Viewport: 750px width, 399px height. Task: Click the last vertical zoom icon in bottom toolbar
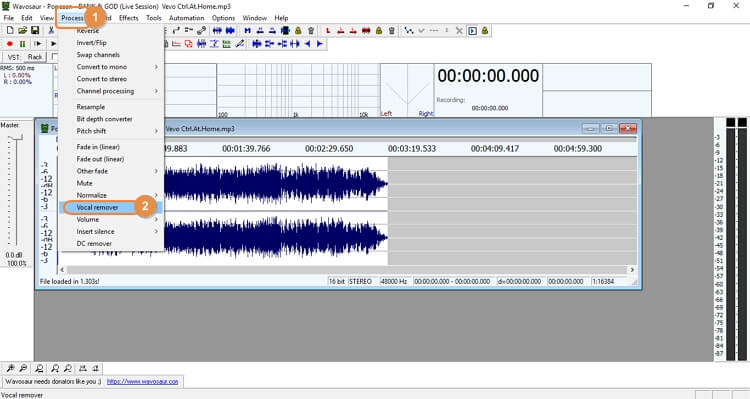96,368
